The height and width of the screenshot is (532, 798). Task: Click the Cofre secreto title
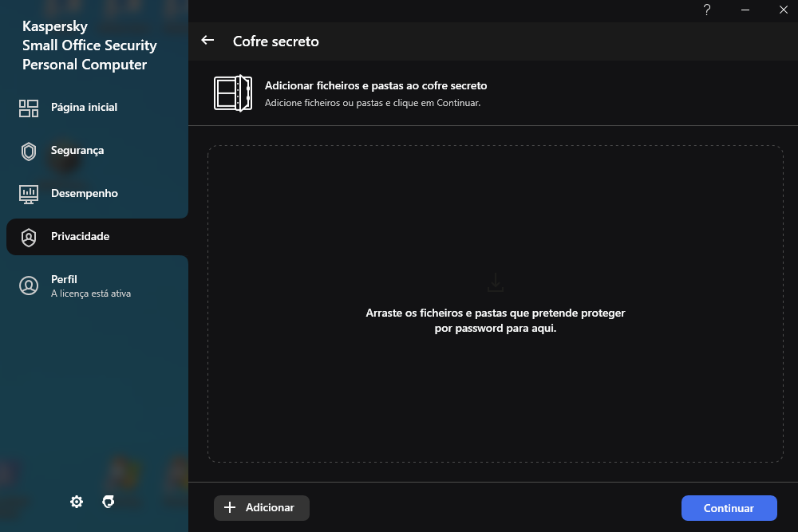(x=276, y=41)
